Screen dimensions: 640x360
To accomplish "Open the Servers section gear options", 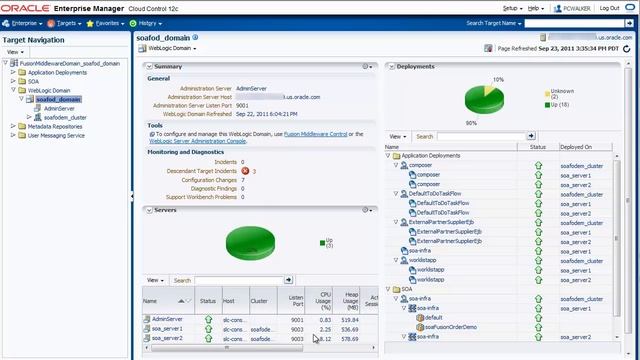I will point(367,210).
